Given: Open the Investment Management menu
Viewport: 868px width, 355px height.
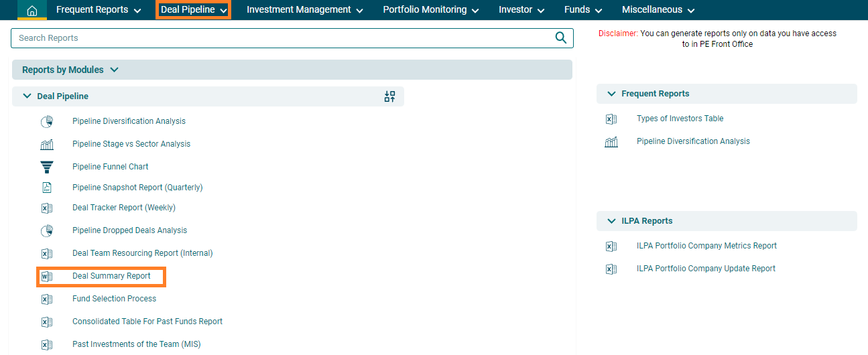Looking at the screenshot, I should (304, 10).
